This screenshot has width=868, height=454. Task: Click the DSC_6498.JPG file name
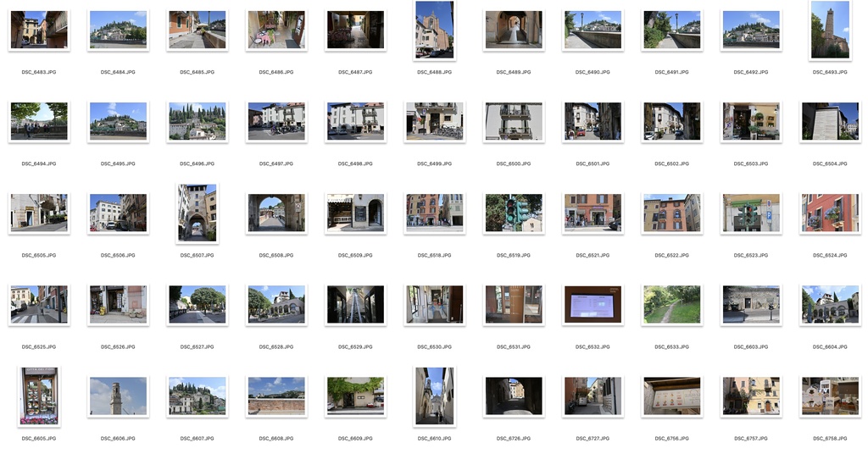coord(355,163)
